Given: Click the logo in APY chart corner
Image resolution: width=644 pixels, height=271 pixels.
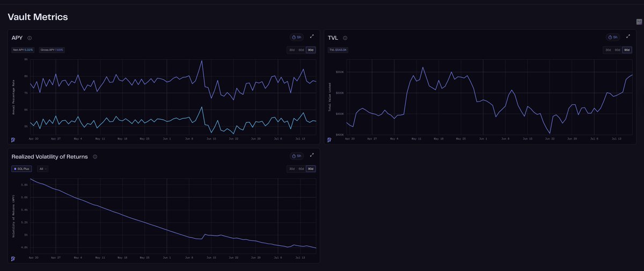Looking at the screenshot, I should click(13, 140).
